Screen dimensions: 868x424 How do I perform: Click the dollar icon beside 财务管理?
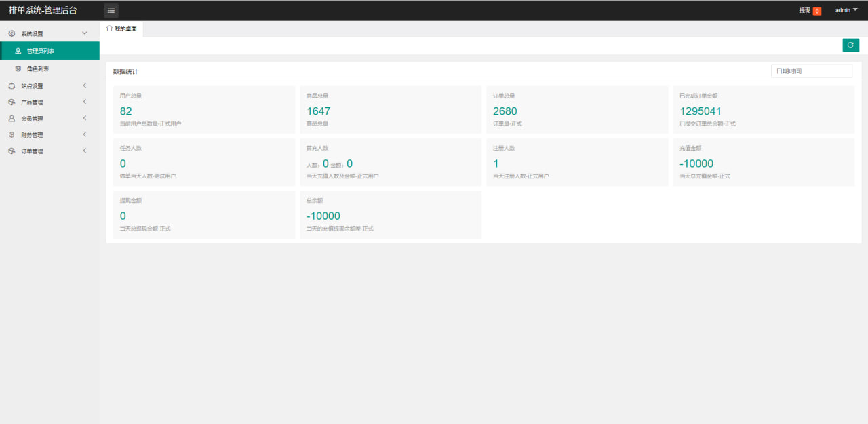coord(12,135)
